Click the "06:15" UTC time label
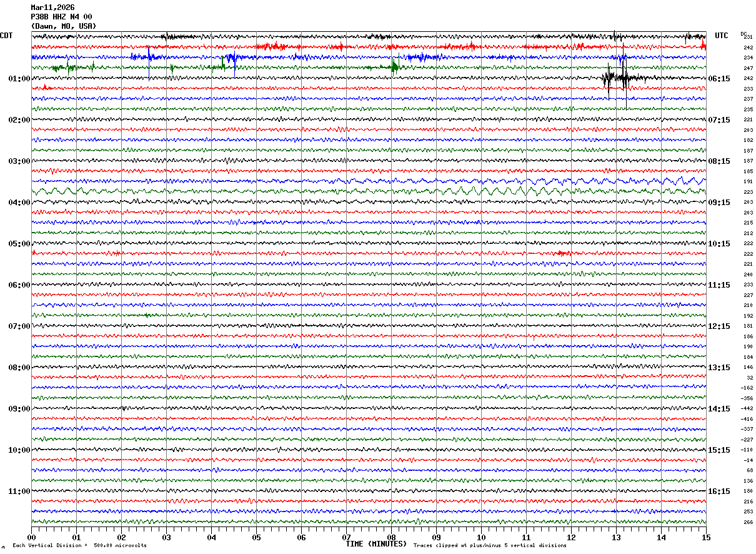 pos(719,79)
